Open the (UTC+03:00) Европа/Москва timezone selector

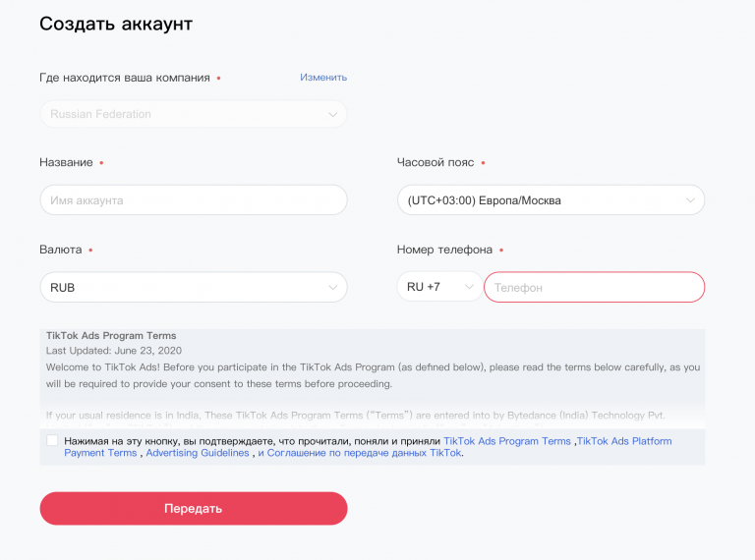pyautogui.click(x=541, y=200)
